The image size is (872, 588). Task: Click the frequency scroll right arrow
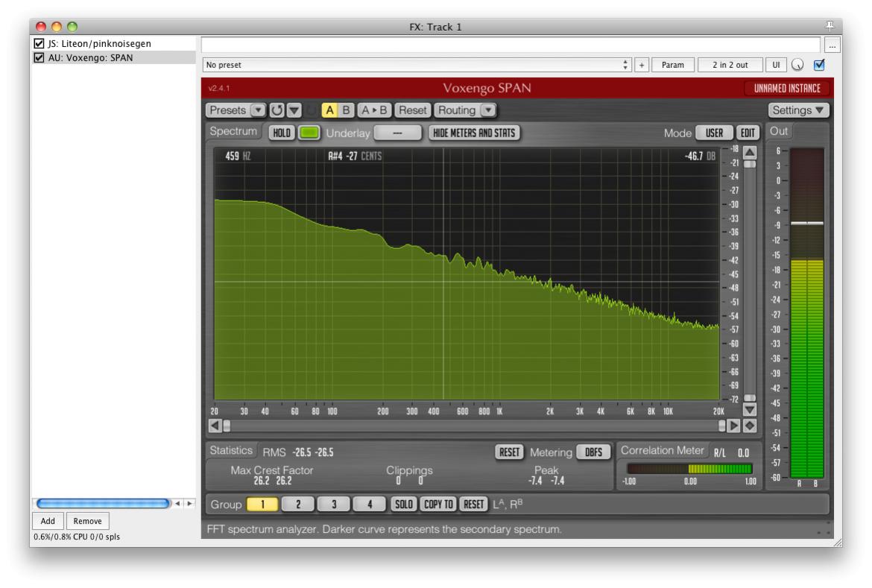[733, 426]
